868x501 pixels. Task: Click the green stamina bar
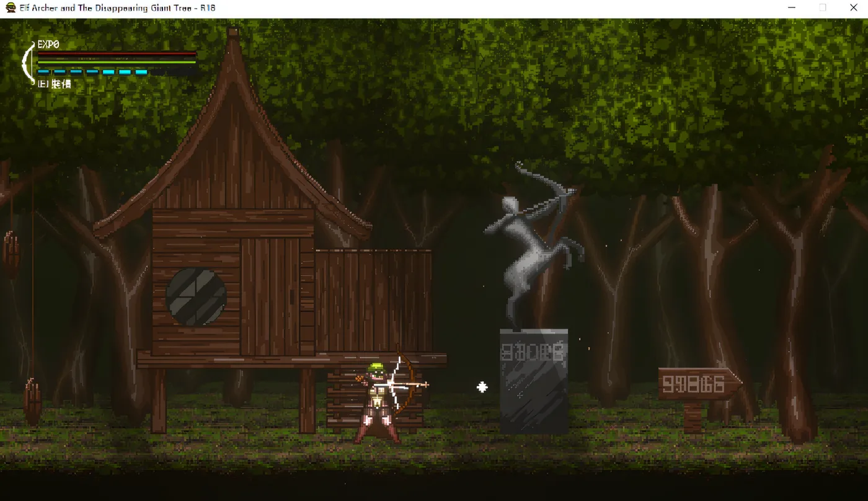[117, 62]
